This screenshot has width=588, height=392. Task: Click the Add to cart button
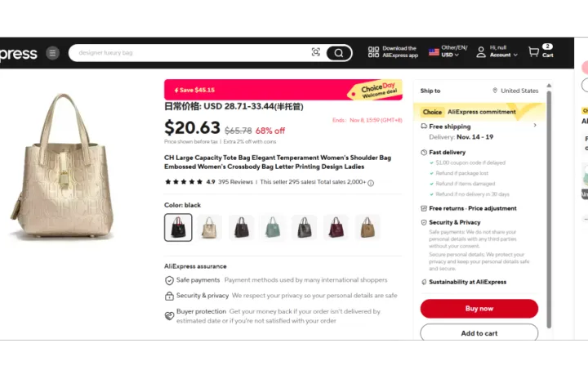coord(479,332)
